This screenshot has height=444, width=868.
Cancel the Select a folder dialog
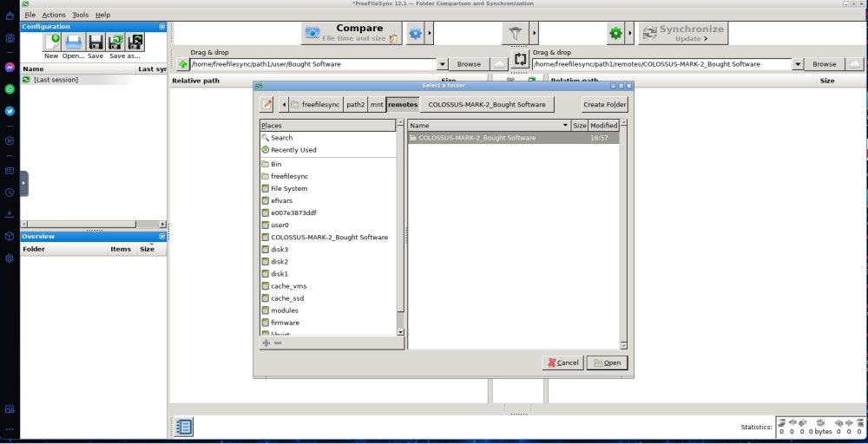point(563,362)
